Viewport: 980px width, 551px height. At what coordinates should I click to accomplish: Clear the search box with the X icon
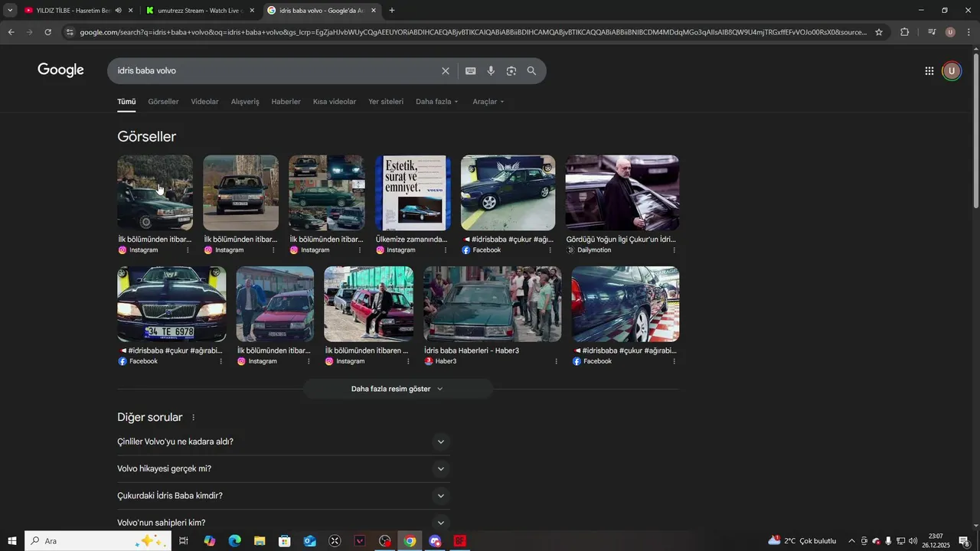click(446, 71)
